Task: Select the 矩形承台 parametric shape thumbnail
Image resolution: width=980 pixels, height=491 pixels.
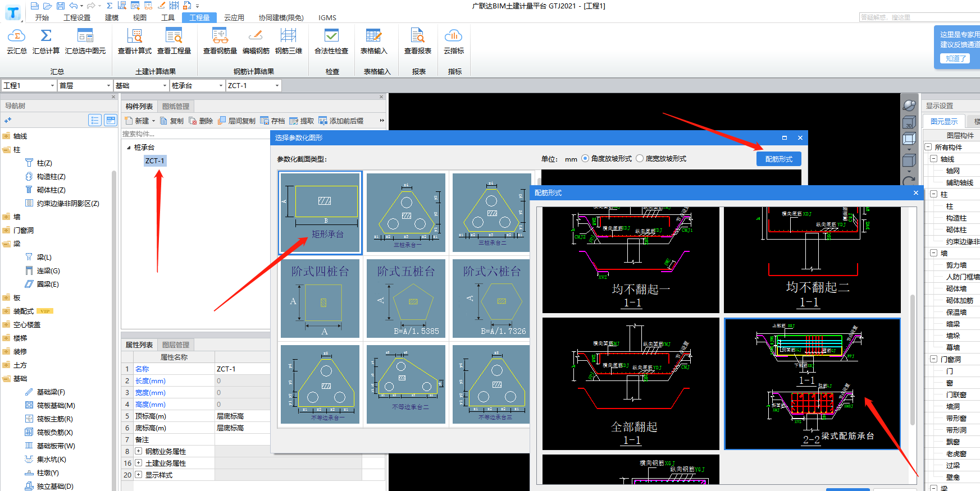Action: click(x=320, y=212)
